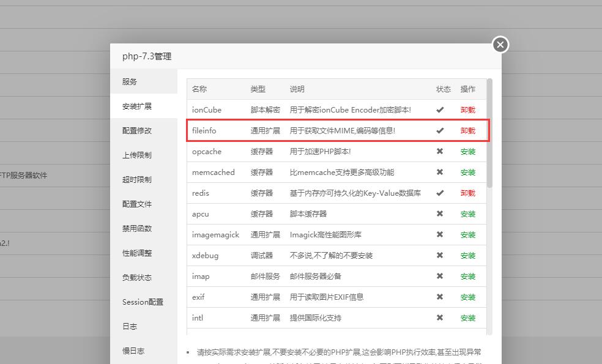602x364 pixels.
Task: Install the exif extension
Action: (x=467, y=297)
